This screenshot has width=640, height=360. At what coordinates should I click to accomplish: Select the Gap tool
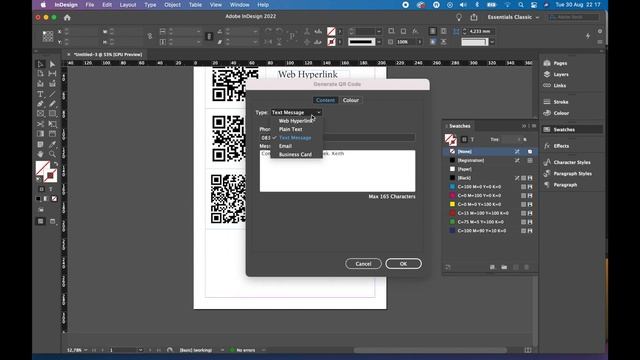(x=52, y=73)
